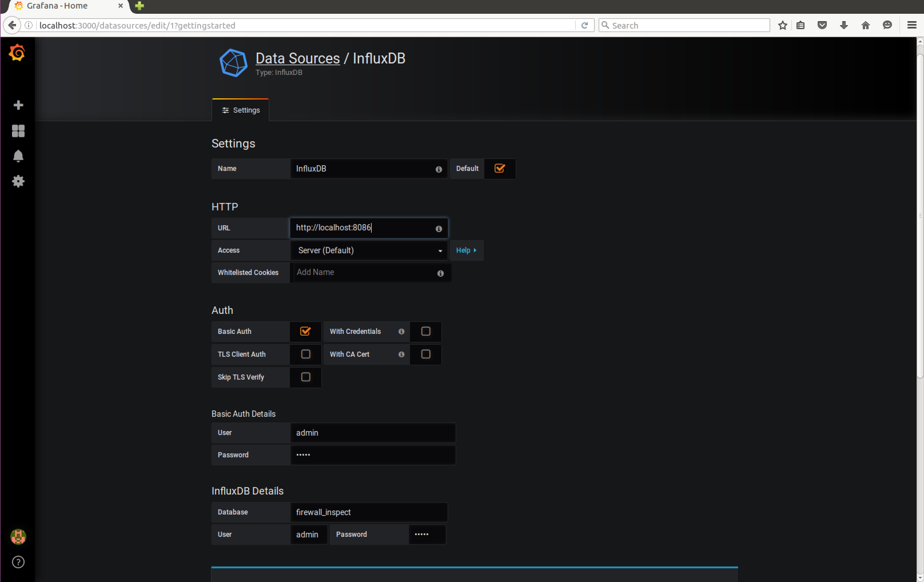The height and width of the screenshot is (582, 924).
Task: Open the Help question mark icon
Action: pyautogui.click(x=18, y=562)
